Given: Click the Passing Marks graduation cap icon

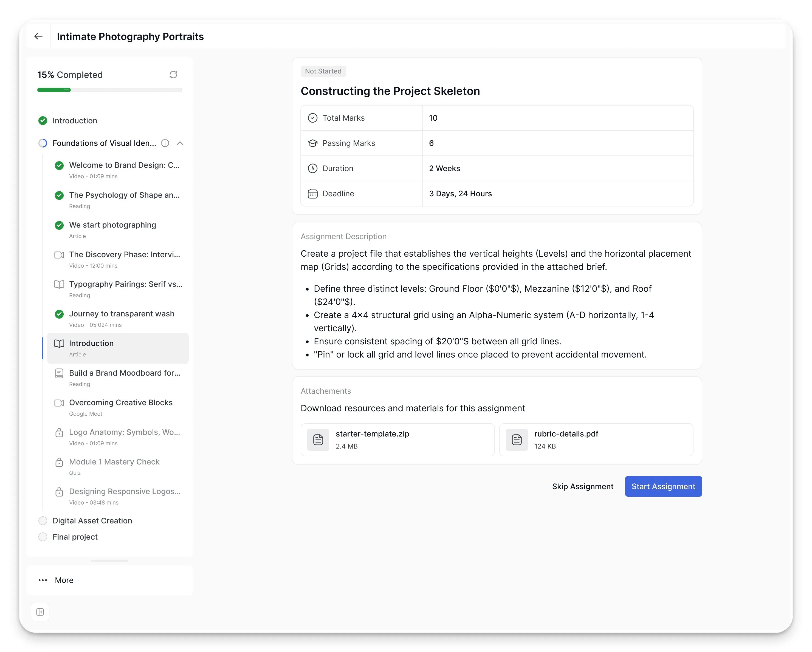Looking at the screenshot, I should (313, 143).
